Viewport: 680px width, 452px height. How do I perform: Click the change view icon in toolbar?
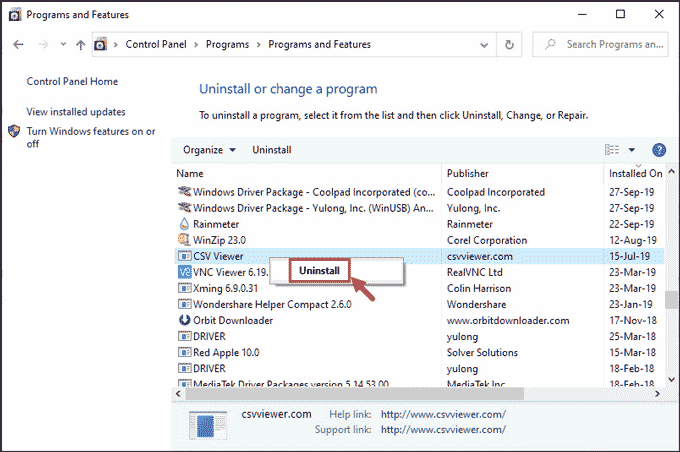(x=612, y=150)
